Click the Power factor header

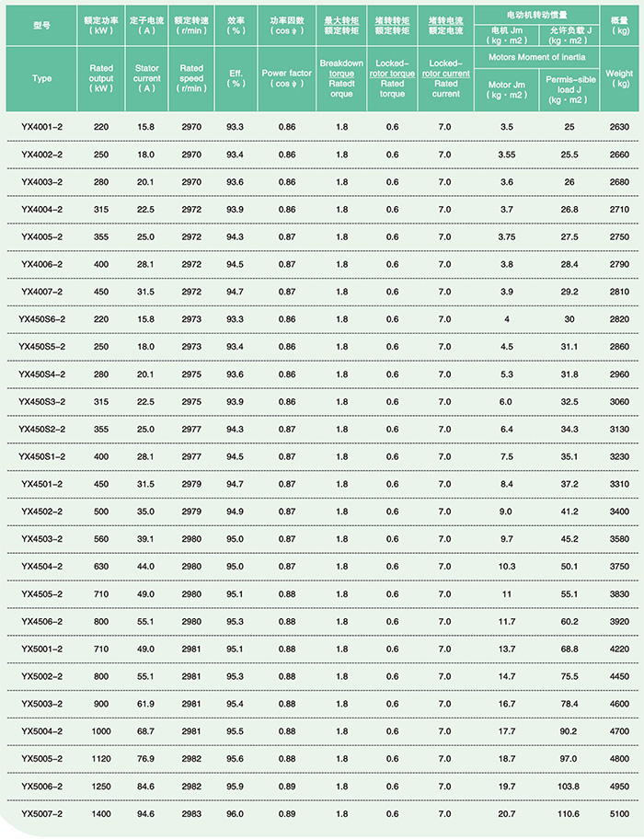(287, 78)
